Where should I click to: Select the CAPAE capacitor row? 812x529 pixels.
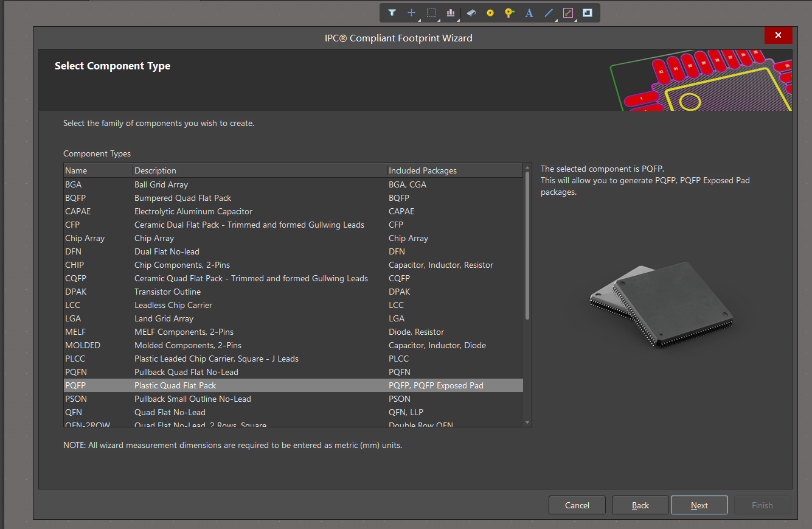[x=293, y=211]
